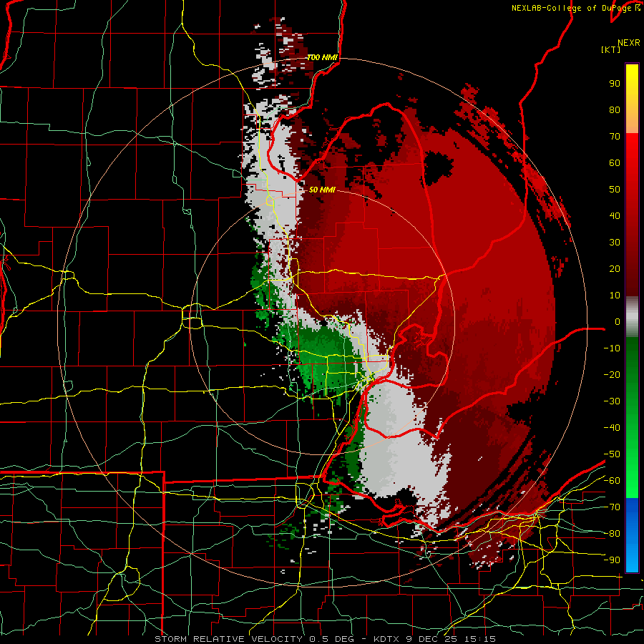Click the 100 NMI range ring label

(323, 57)
